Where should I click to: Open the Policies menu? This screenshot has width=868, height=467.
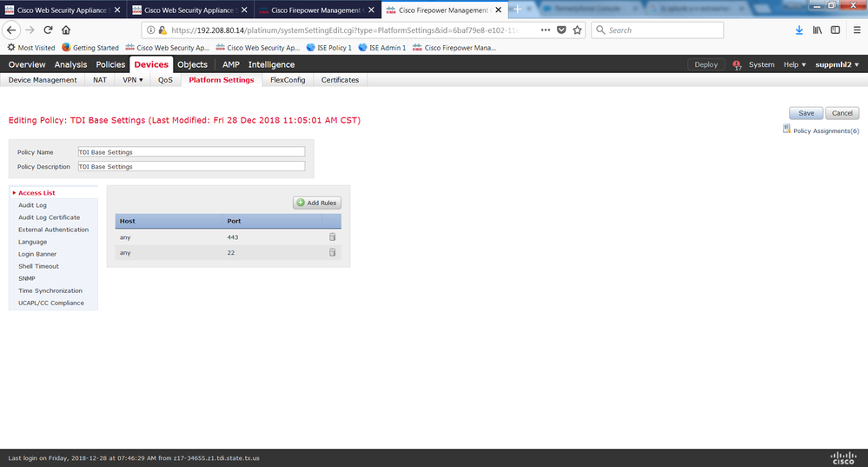click(x=110, y=65)
